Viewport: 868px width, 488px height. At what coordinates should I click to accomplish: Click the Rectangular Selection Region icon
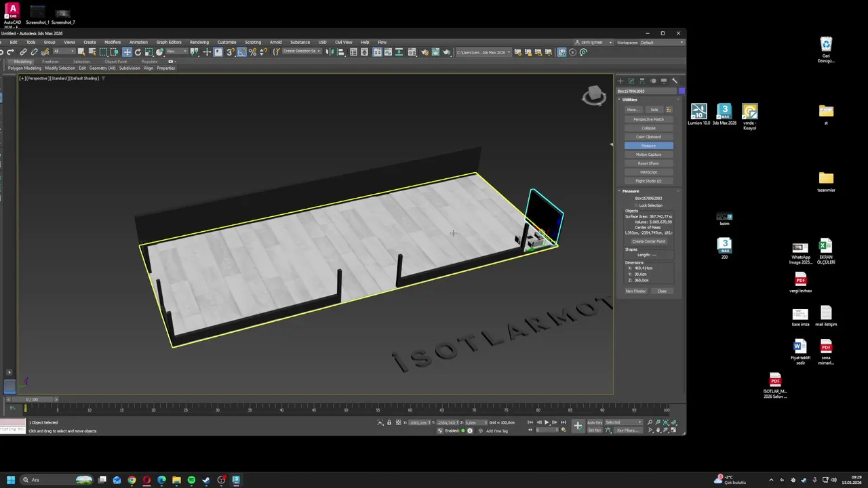click(x=103, y=52)
